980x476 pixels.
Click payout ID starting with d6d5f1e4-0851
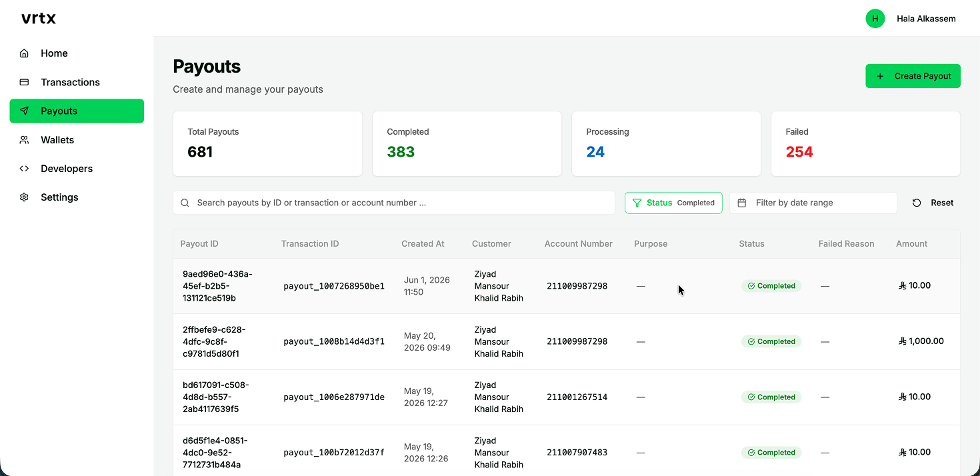click(215, 453)
